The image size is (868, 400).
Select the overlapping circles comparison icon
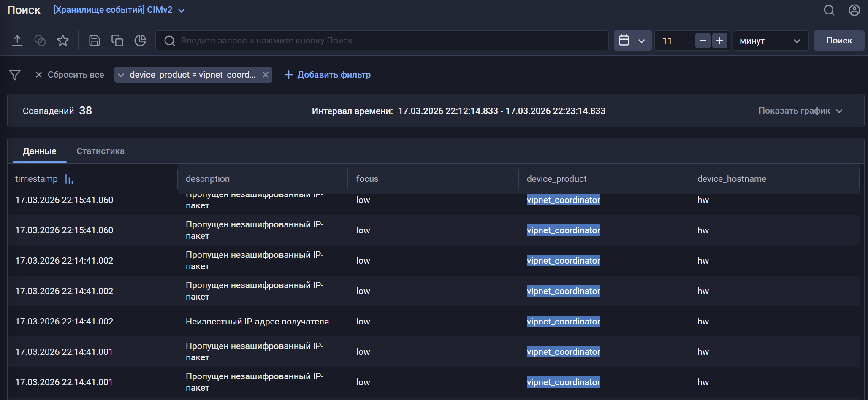[40, 40]
